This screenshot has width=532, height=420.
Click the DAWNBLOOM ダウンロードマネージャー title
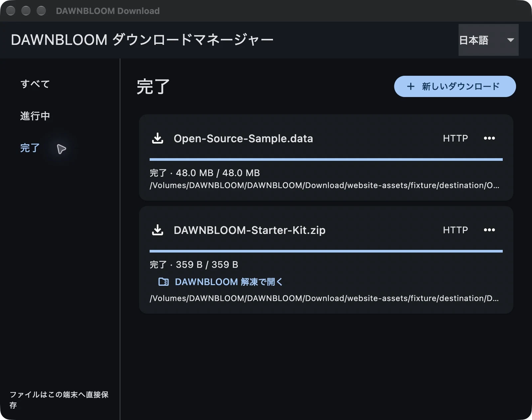(x=142, y=40)
